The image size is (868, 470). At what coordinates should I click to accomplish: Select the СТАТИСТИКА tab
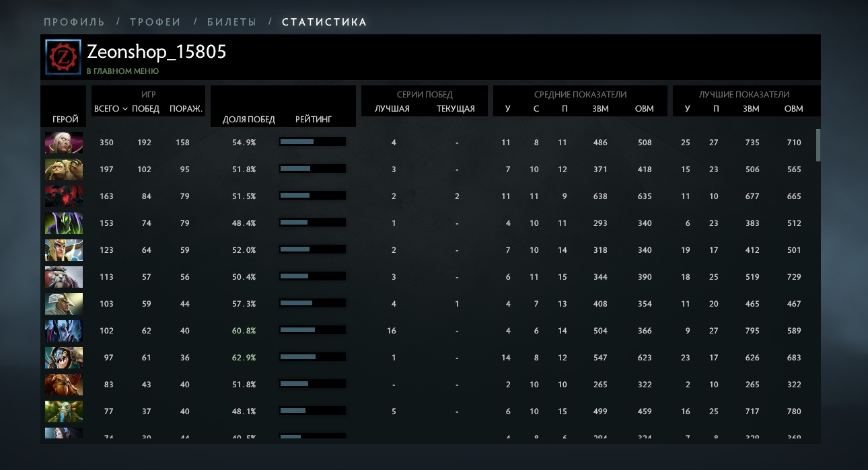click(324, 22)
